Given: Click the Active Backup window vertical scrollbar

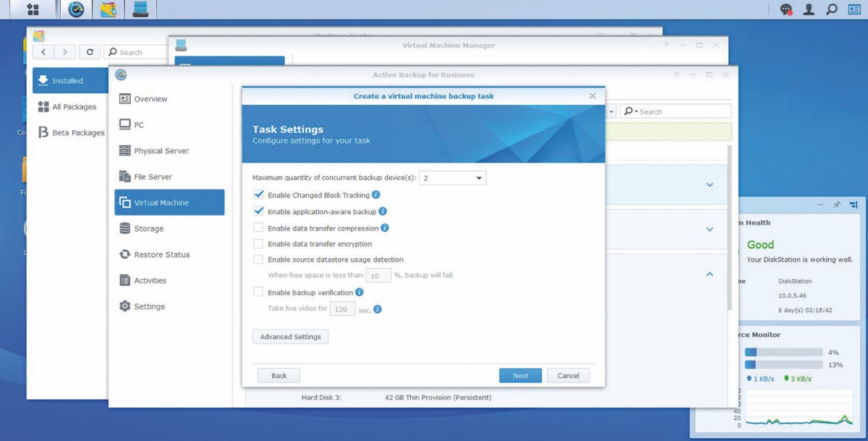Looking at the screenshot, I should 729,227.
